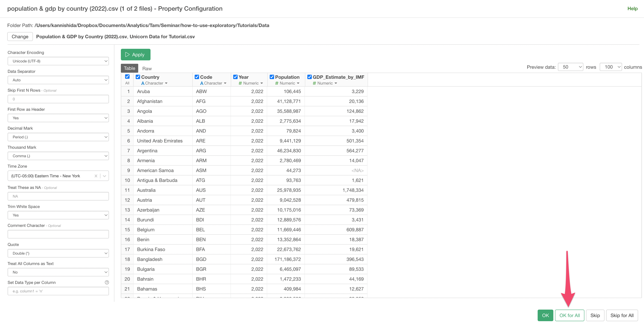Open the Help link
644x324 pixels.
pos(632,9)
